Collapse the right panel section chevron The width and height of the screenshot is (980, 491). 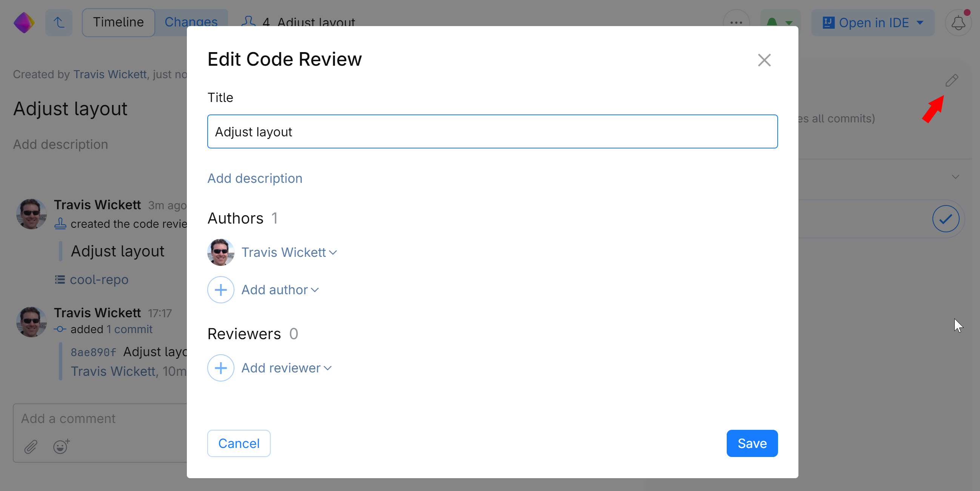click(x=956, y=177)
